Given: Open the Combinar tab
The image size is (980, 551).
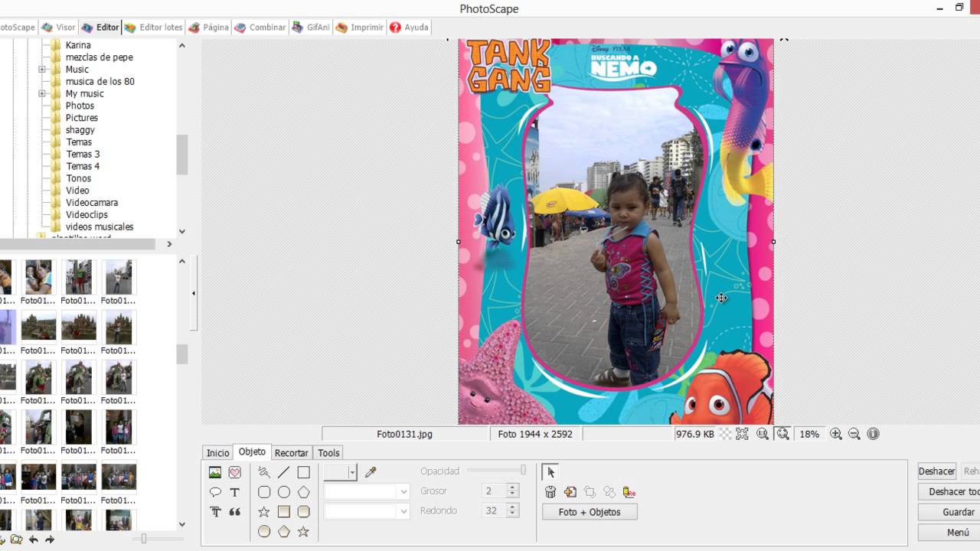Looking at the screenshot, I should pyautogui.click(x=260, y=28).
